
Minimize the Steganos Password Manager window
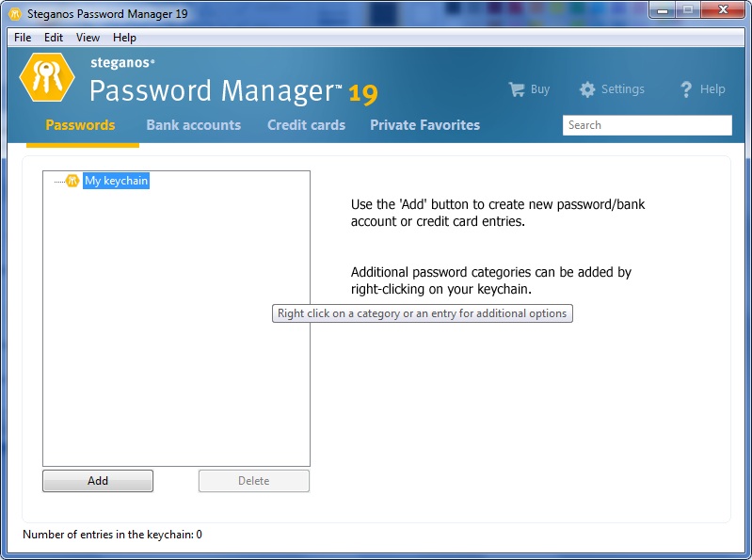663,10
